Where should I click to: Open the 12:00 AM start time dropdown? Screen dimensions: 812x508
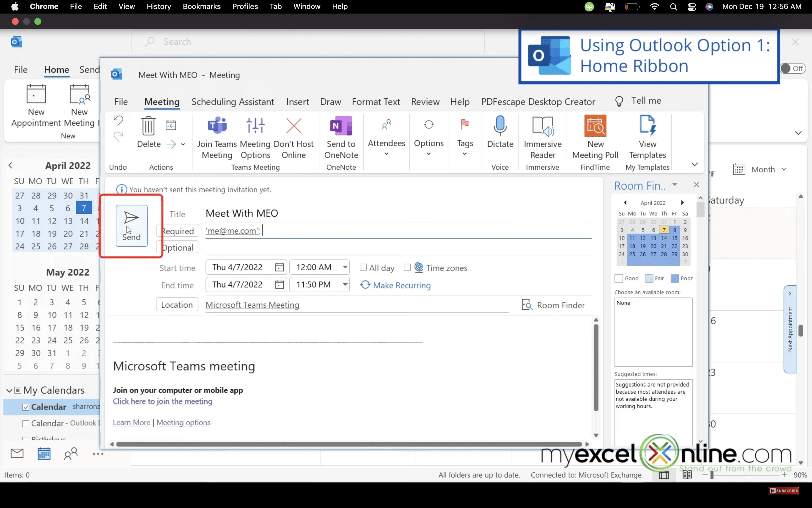pos(345,268)
